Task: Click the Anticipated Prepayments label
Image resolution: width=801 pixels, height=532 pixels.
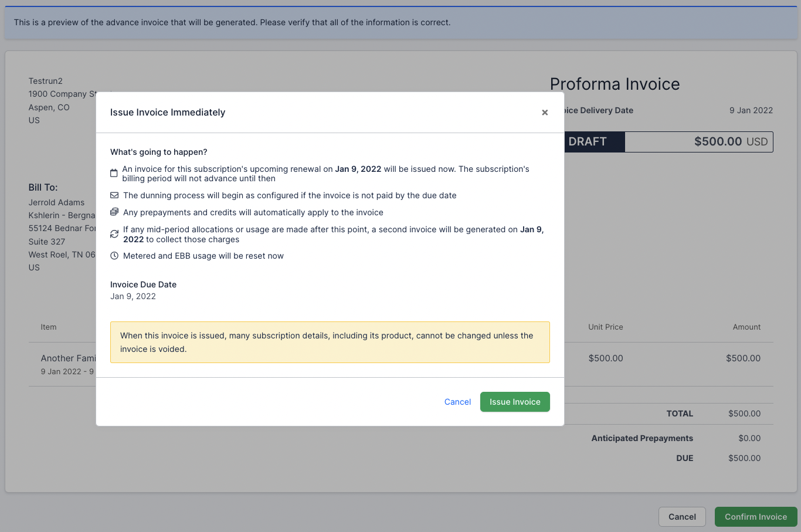Action: point(642,438)
